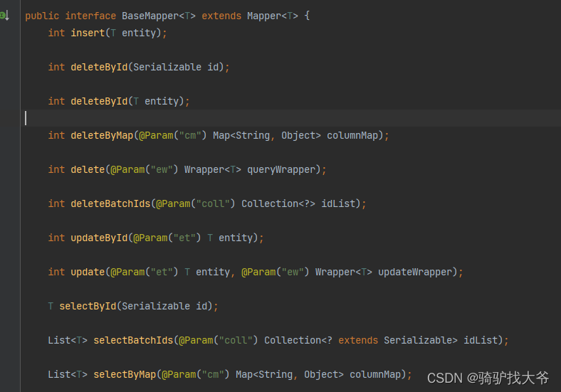Click the selectByMap method name
561x392 pixels.
tap(125, 374)
